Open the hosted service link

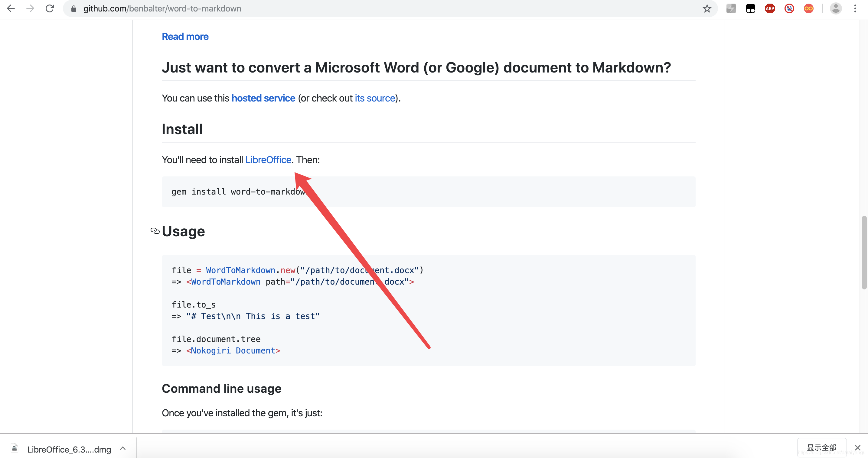pos(263,98)
